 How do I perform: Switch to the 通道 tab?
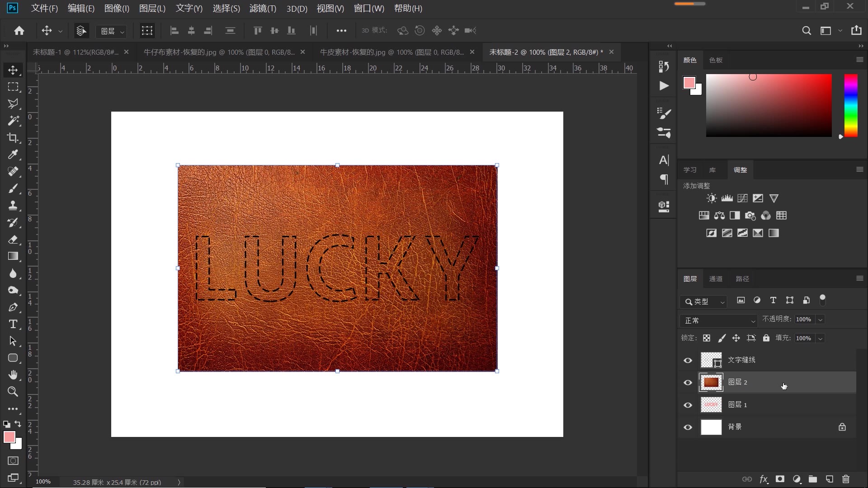[x=716, y=279]
